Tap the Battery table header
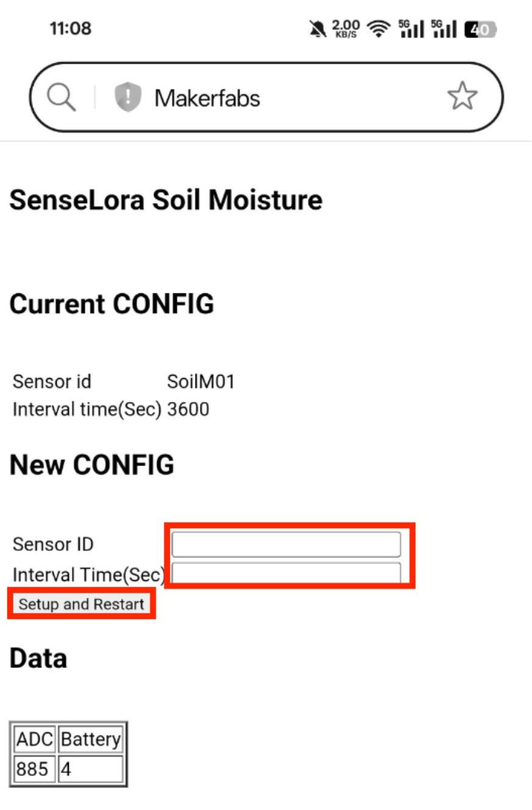 coord(91,739)
